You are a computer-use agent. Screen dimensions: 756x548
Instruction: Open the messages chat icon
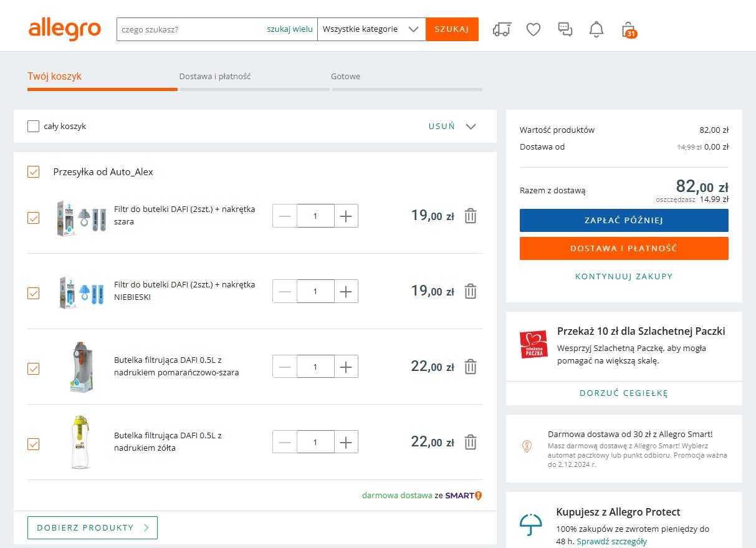[x=565, y=29]
